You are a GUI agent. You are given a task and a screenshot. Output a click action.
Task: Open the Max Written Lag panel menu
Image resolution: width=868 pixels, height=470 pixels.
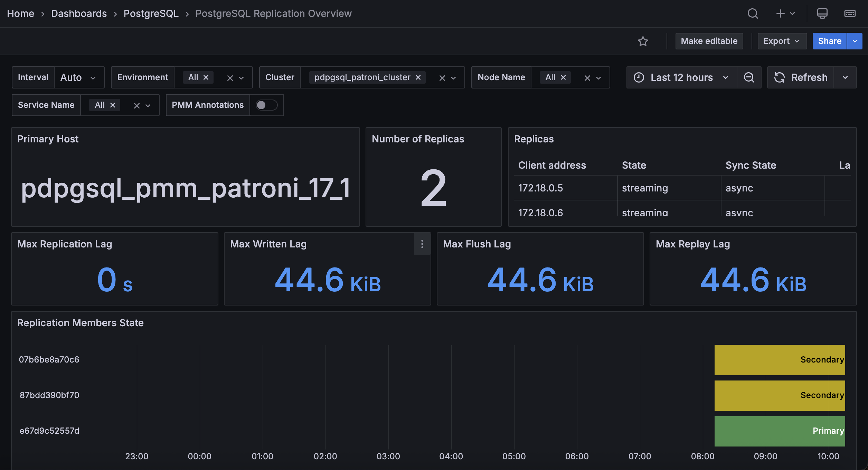pyautogui.click(x=422, y=244)
